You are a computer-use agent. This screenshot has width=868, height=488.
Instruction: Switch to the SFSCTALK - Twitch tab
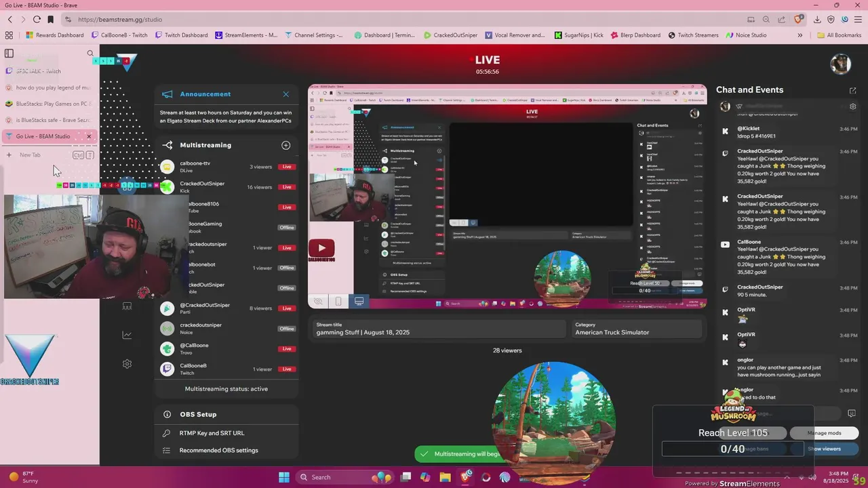[x=49, y=71]
